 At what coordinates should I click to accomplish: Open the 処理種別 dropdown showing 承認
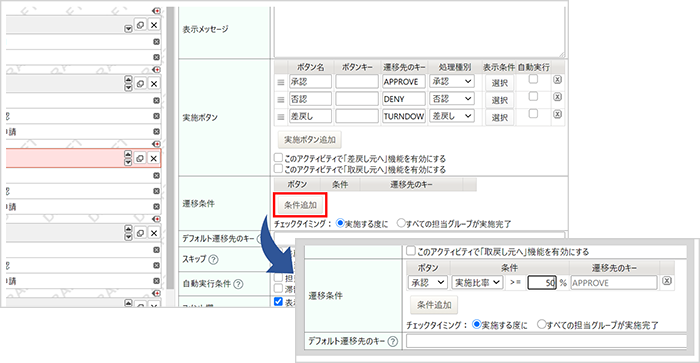[x=452, y=81]
